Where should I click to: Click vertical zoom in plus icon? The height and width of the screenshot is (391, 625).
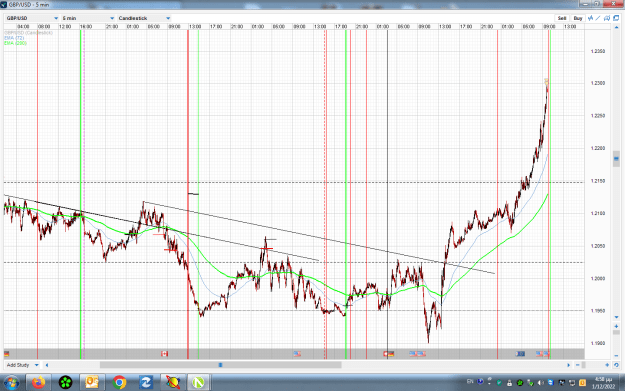[616, 326]
